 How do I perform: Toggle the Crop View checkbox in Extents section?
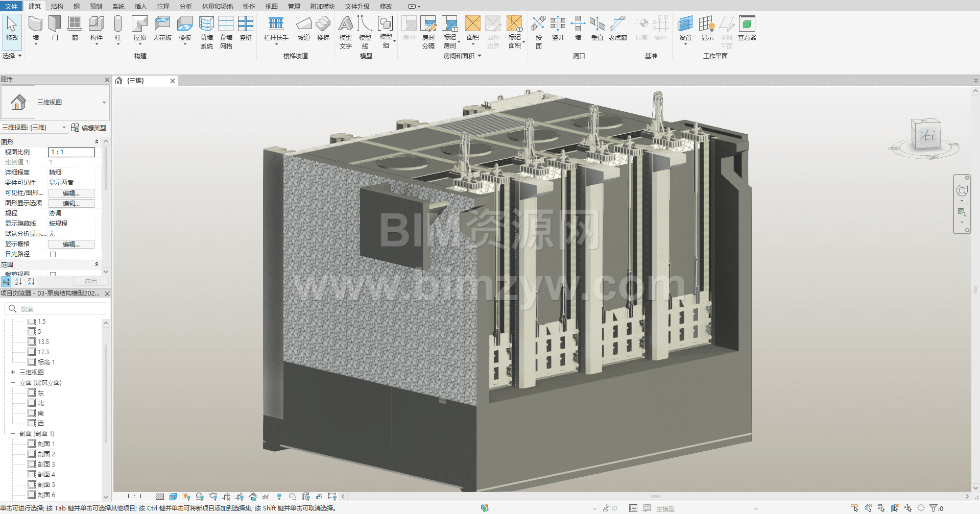tap(53, 274)
